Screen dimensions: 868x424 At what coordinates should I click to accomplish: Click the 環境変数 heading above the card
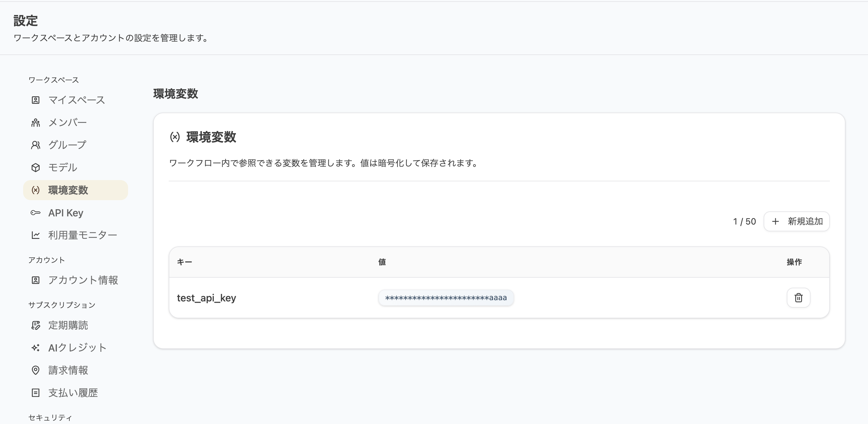[x=176, y=94]
